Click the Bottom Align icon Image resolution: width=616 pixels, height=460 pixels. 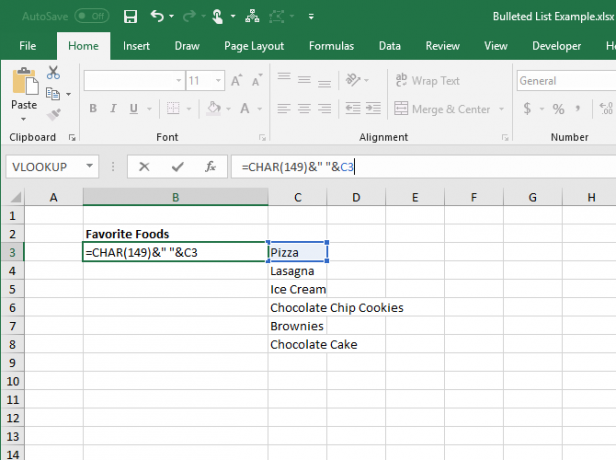tap(324, 82)
